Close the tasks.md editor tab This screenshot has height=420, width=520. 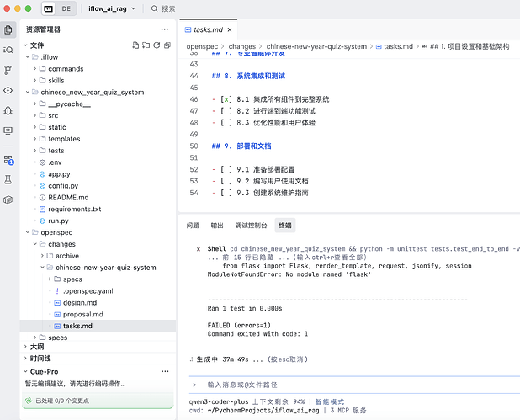(x=230, y=29)
